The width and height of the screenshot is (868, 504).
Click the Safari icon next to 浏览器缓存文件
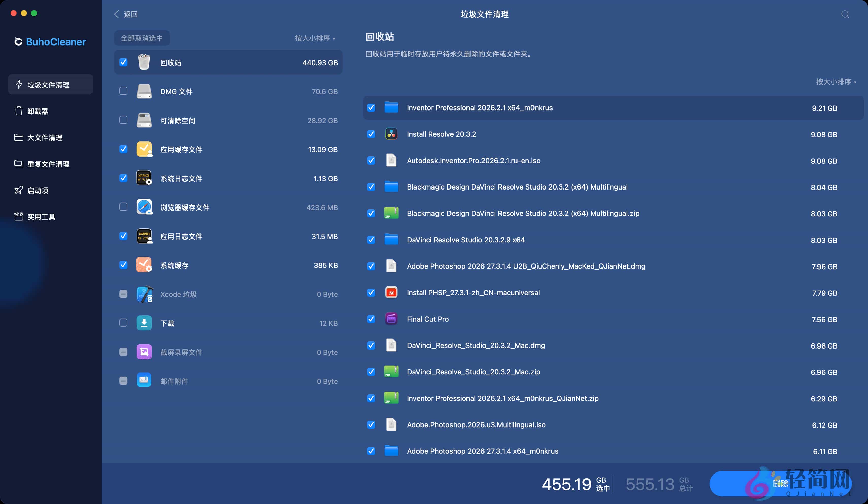[x=144, y=207]
